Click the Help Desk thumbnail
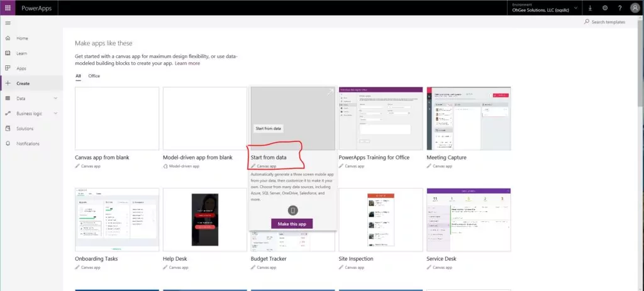Viewport: 644px width, 291px height. tap(205, 219)
